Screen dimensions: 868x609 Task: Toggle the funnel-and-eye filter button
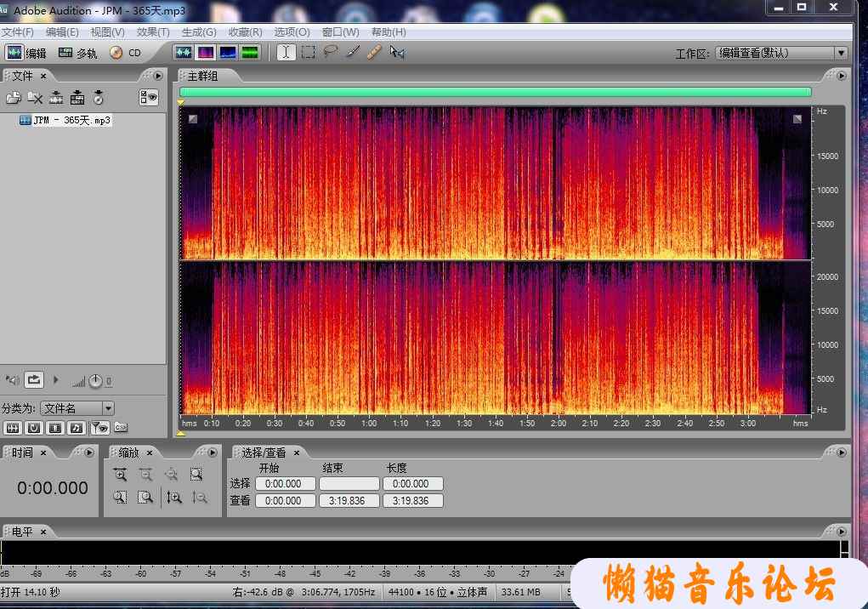[x=100, y=428]
